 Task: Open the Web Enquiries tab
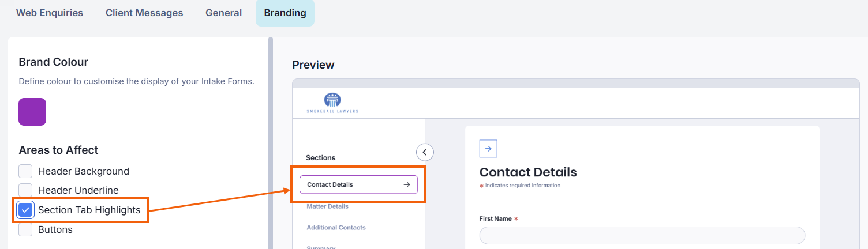[x=50, y=13]
